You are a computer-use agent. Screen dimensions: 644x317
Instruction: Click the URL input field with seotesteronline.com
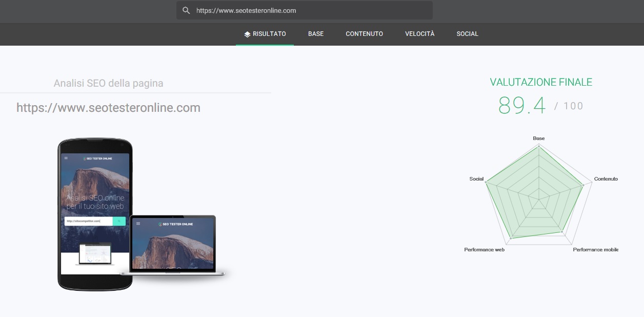(304, 10)
